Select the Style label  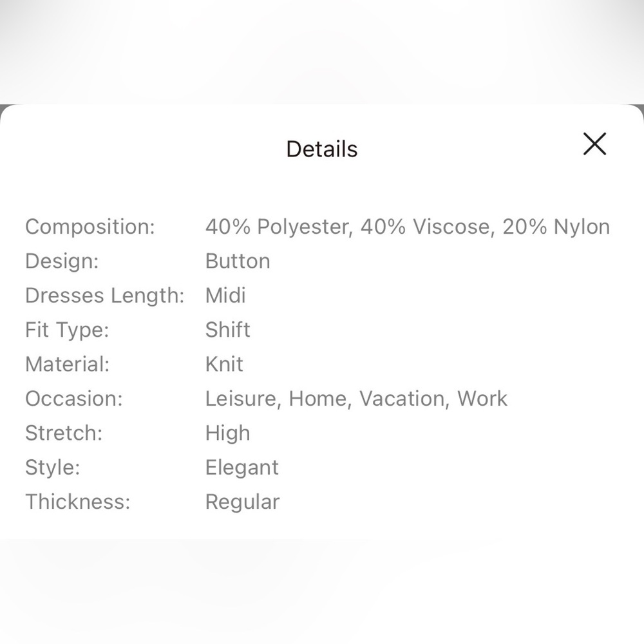pos(53,468)
